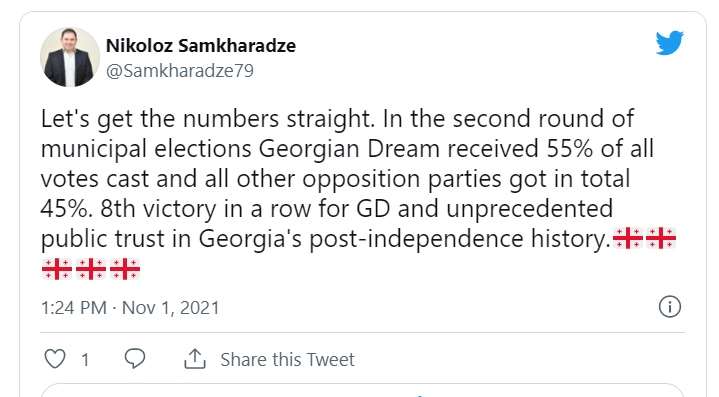Viewport: 719px width, 397px height.
Task: Click the tweet text starting 'Let's get the numbers'
Action: click(x=358, y=193)
